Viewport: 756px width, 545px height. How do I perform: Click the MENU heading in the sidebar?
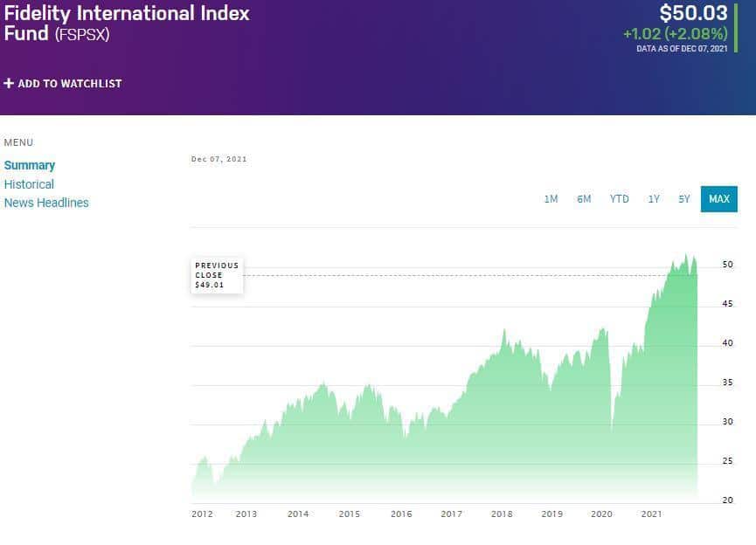[19, 142]
